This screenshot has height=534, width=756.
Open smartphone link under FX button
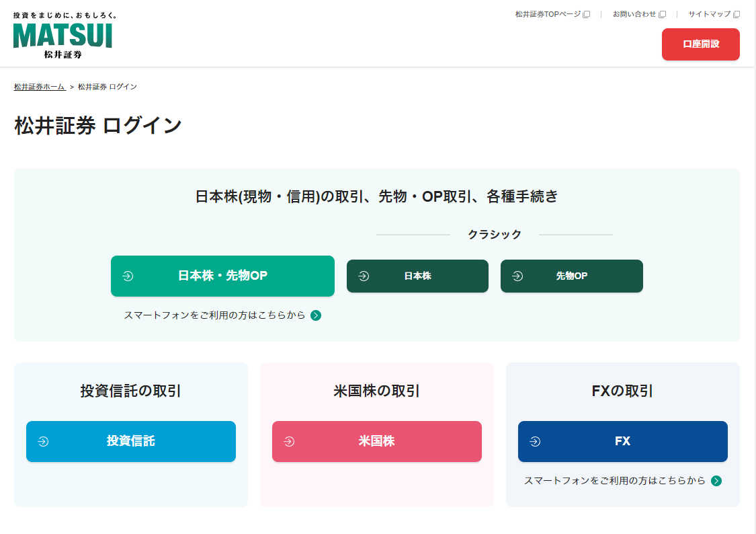[623, 481]
